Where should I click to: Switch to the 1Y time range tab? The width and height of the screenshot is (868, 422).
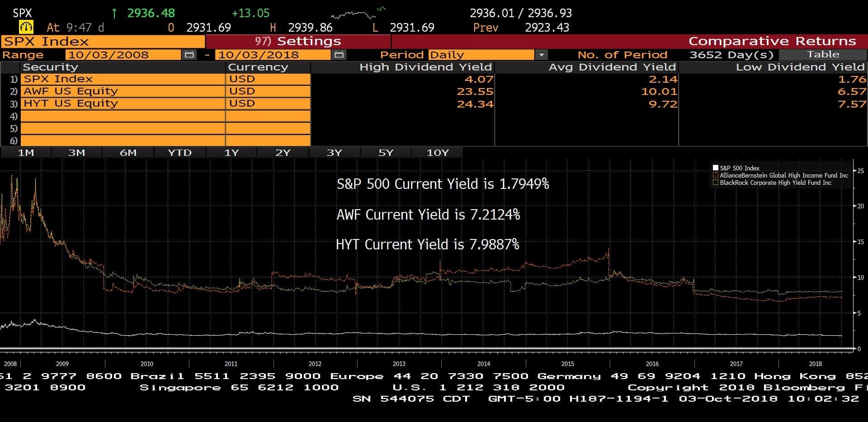pyautogui.click(x=231, y=153)
